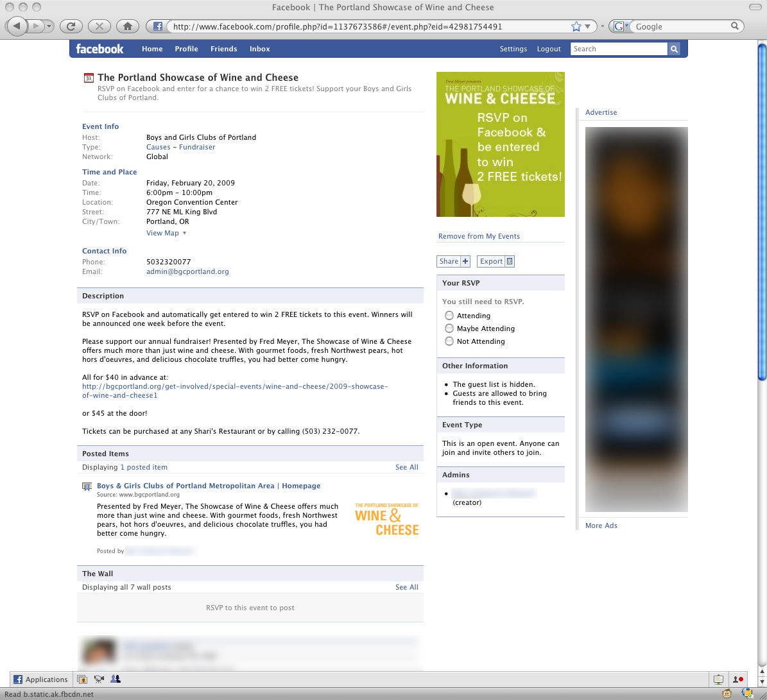Expand the View Map dropdown
Viewport: 767px width, 700px height.
click(166, 233)
